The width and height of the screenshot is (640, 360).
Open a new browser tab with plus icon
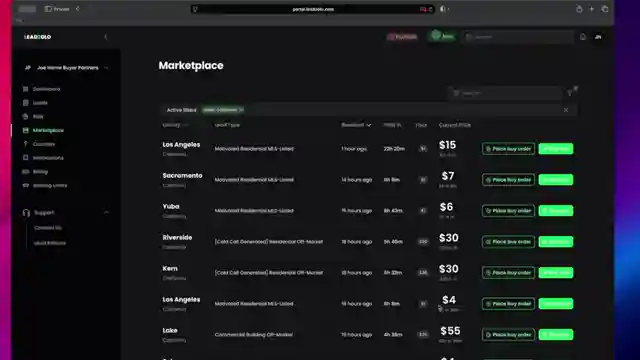(x=591, y=9)
